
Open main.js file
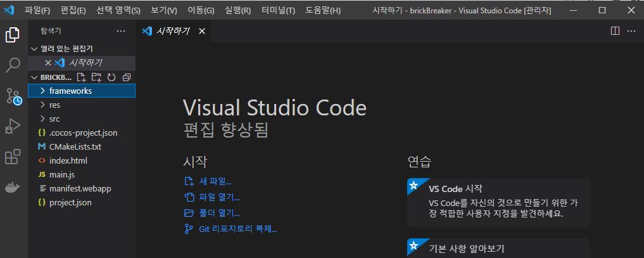click(81, 174)
